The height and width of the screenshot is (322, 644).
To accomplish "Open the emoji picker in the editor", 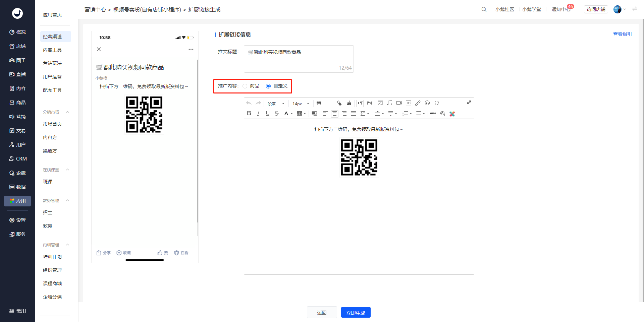I will (427, 103).
